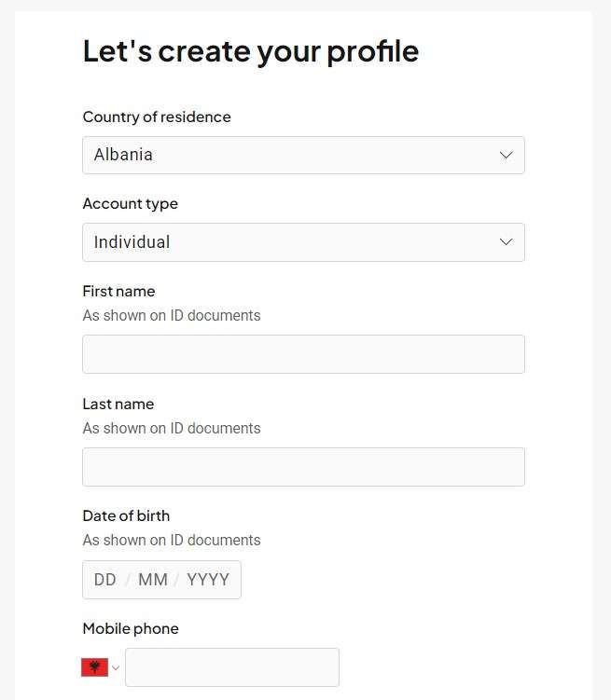Click the chevron arrow in the Albania field
The height and width of the screenshot is (700, 611).
506,155
